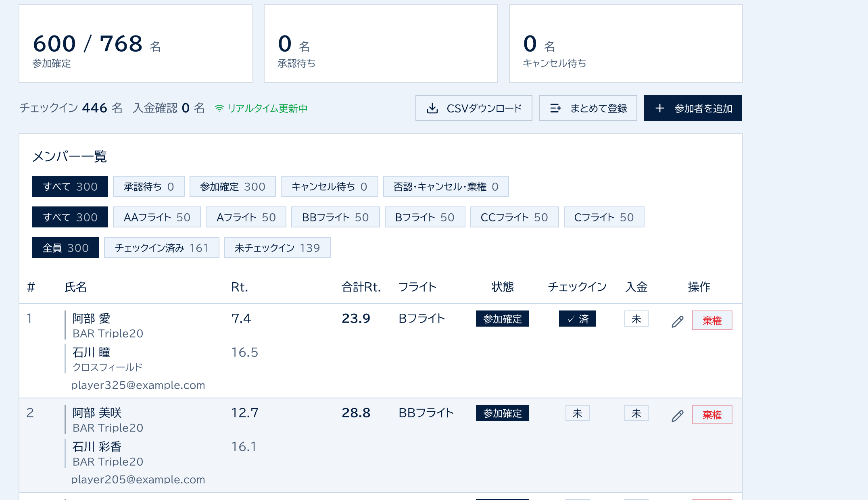Viewport: 868px width, 500px height.
Task: Filter by Cフライト 50
Action: pos(604,217)
